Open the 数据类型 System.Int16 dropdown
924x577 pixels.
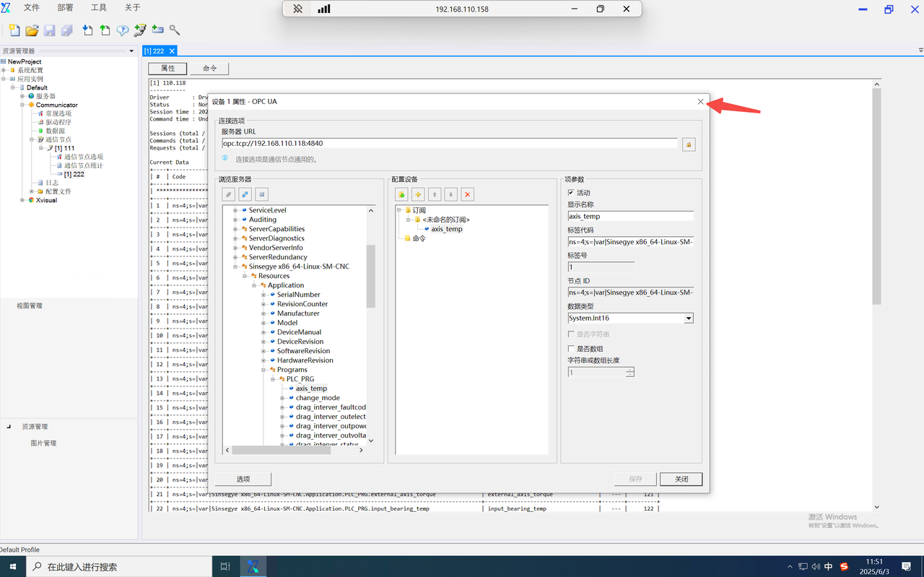[689, 318]
